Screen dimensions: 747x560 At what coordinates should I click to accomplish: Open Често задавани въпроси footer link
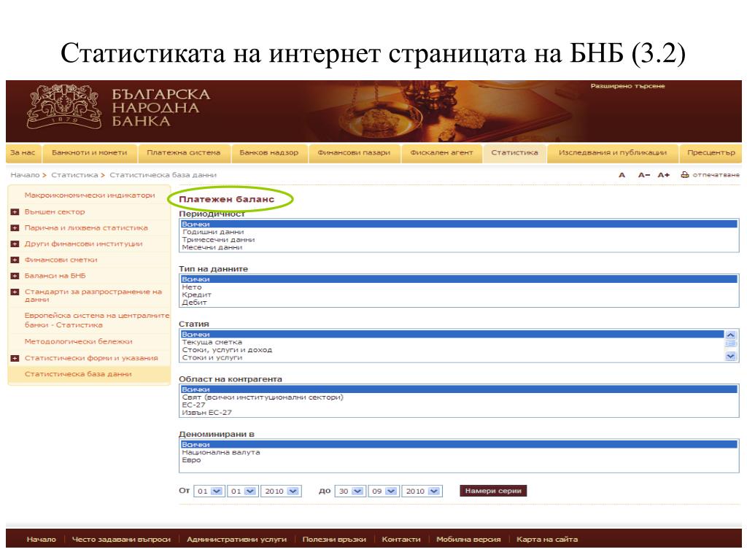[x=121, y=540]
